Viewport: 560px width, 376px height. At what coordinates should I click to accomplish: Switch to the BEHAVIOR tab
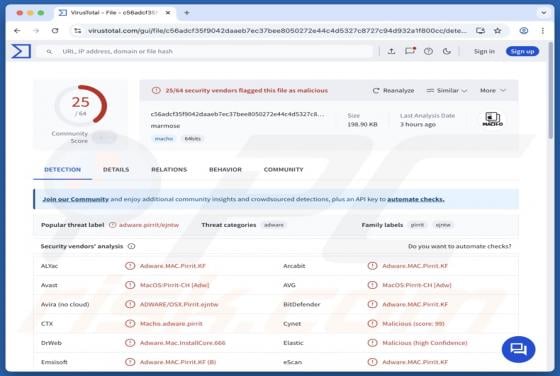(225, 170)
